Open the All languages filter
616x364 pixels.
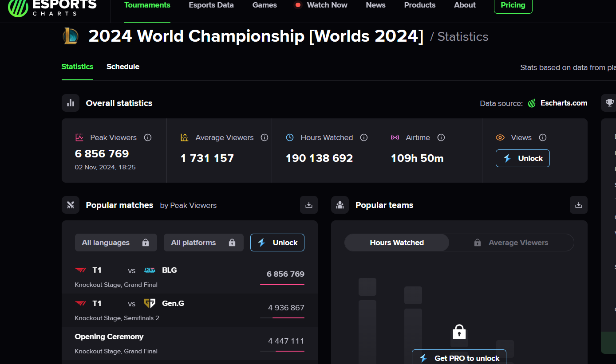[116, 243]
